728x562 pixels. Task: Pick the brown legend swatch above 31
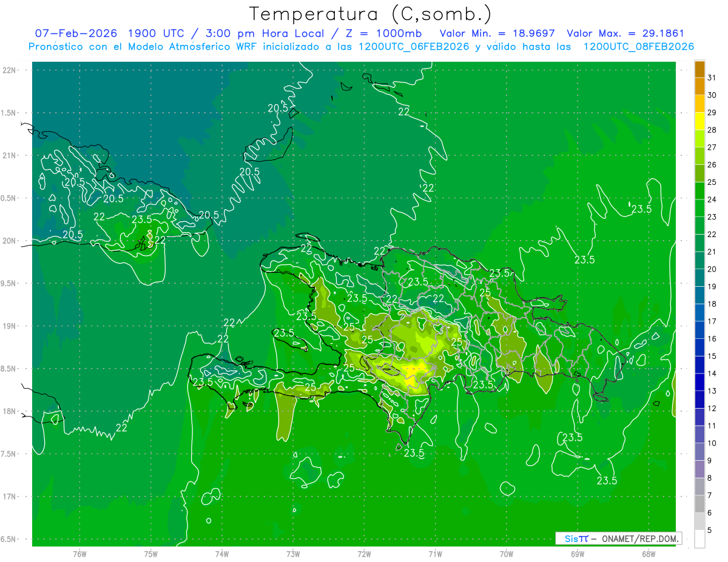(699, 69)
